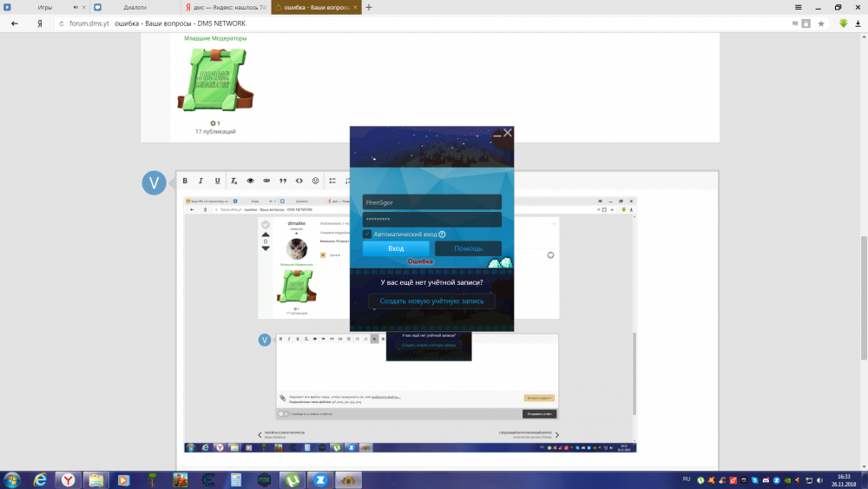Launch Internet Explorer from the taskbar
868x489 pixels.
(40, 480)
